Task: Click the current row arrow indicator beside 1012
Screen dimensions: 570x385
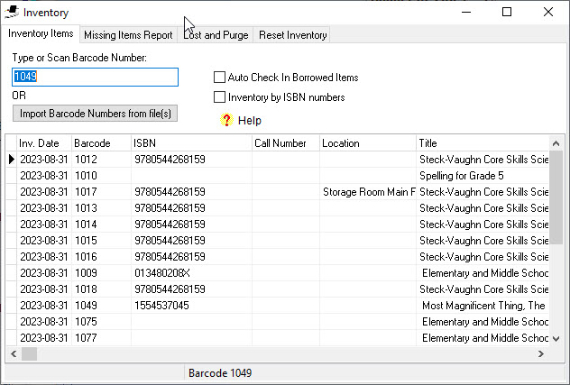Action: click(x=11, y=159)
